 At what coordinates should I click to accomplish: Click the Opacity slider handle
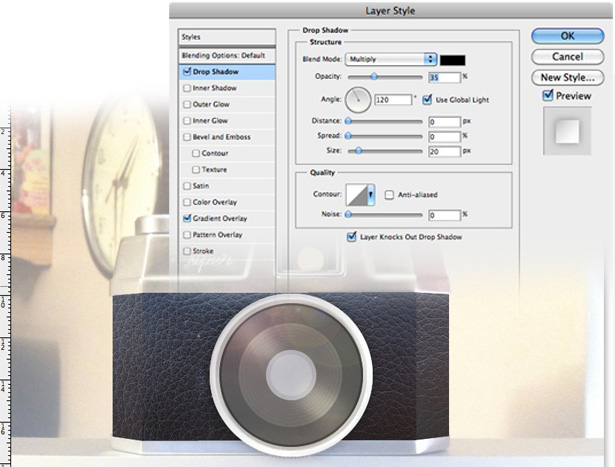pyautogui.click(x=375, y=76)
